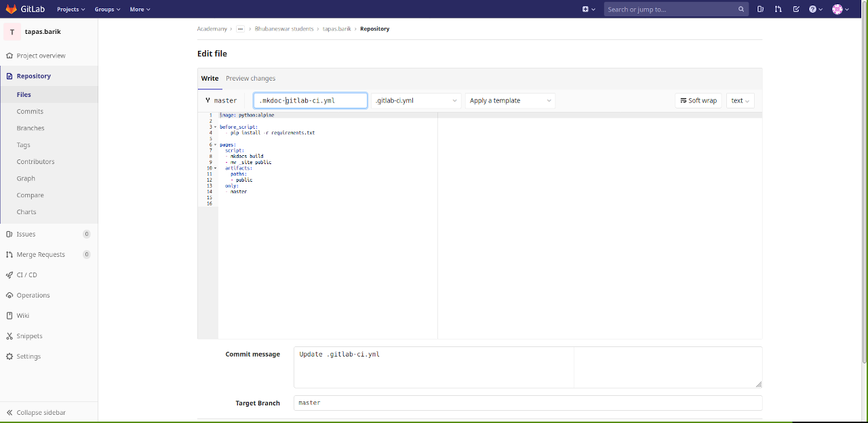Open the text syntax mode dropdown
868x423 pixels.
pyautogui.click(x=740, y=100)
